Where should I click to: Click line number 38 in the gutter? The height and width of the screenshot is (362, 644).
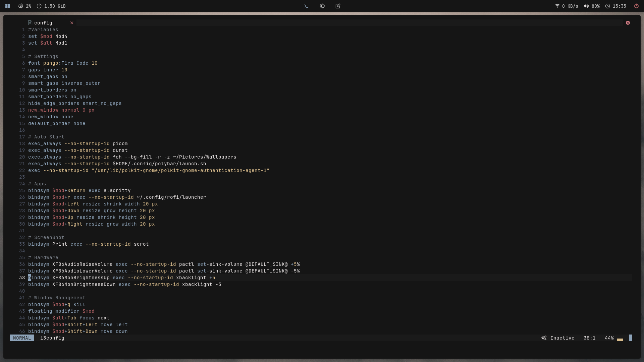[x=22, y=278]
